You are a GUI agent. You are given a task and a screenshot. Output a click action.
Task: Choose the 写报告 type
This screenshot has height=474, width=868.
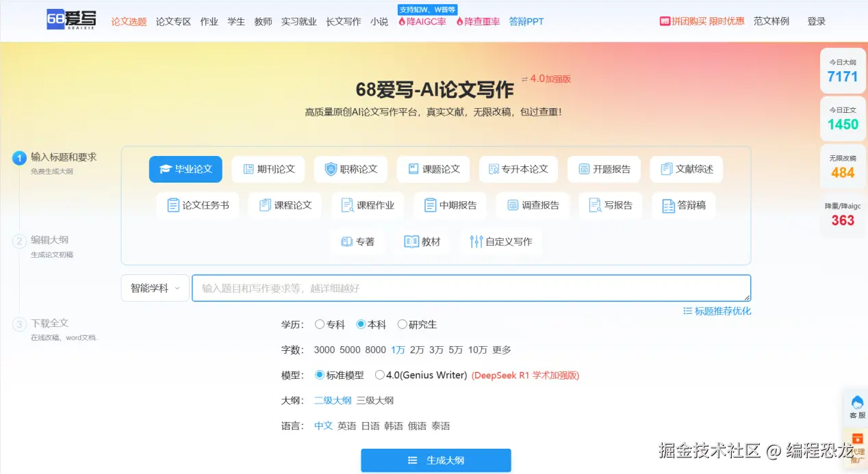(x=611, y=205)
